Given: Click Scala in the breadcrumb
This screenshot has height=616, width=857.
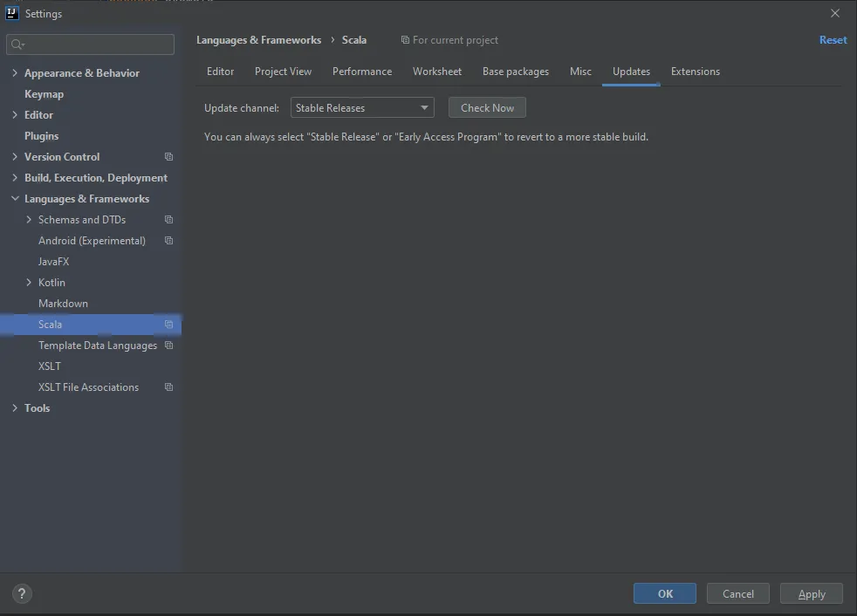Looking at the screenshot, I should (x=354, y=40).
